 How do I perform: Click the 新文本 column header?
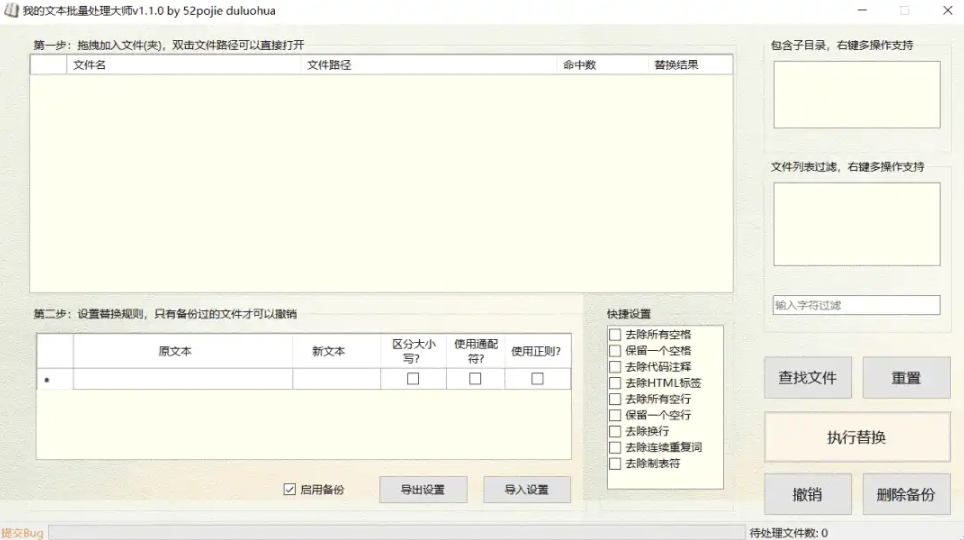click(x=336, y=351)
